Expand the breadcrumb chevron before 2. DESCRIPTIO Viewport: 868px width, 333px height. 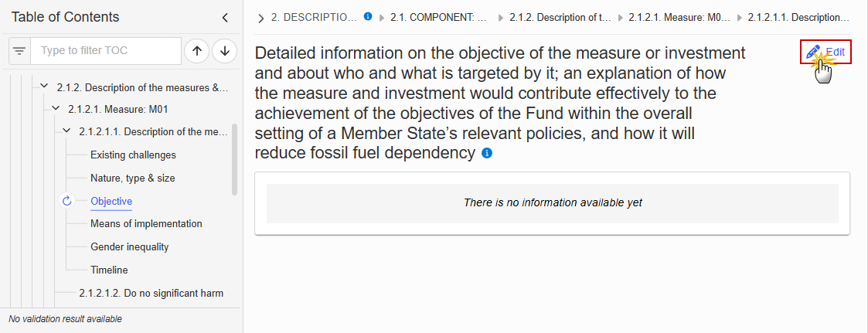point(261,19)
